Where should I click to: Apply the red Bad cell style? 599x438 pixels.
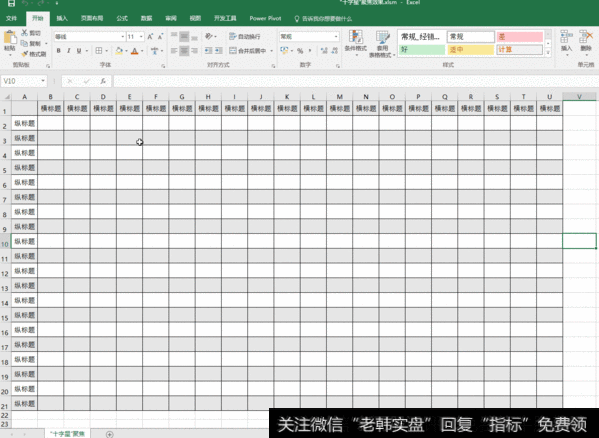pos(520,37)
